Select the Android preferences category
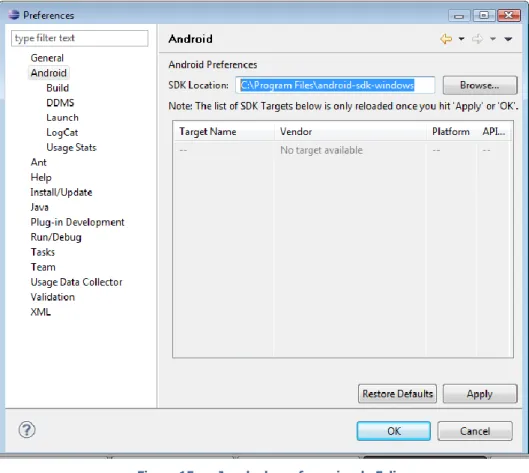Viewport: 529px width, 473px height. 49,73
